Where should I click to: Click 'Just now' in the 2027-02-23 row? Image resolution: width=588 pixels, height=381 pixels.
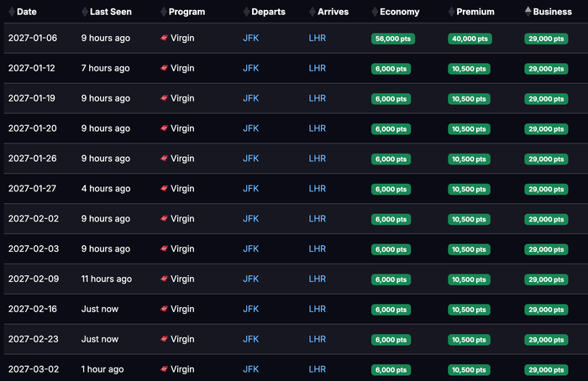pyautogui.click(x=100, y=339)
